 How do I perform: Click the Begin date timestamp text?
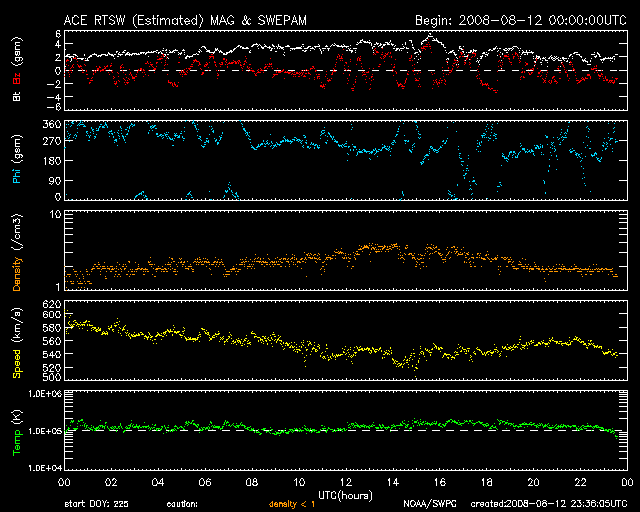click(x=520, y=20)
